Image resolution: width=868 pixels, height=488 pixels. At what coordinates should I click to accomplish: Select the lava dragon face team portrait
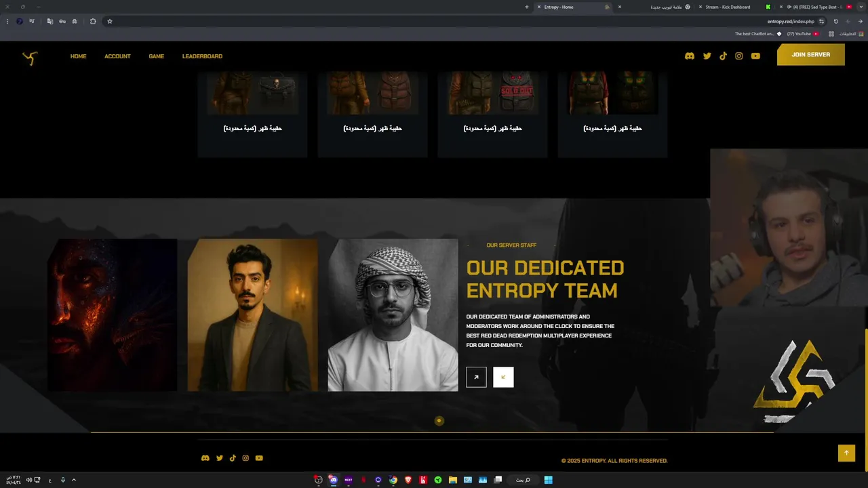(x=112, y=315)
